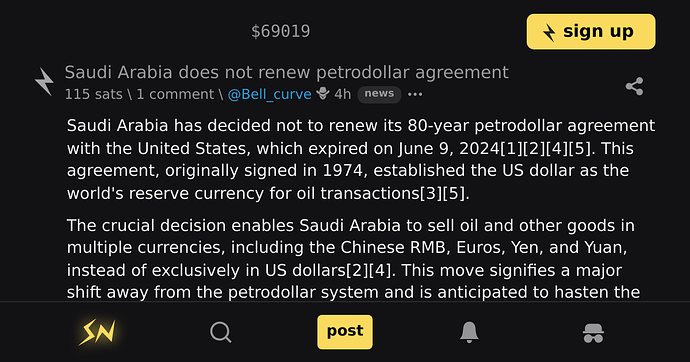The width and height of the screenshot is (690, 362).
Task: View the 1 comment link
Action: pos(175,94)
